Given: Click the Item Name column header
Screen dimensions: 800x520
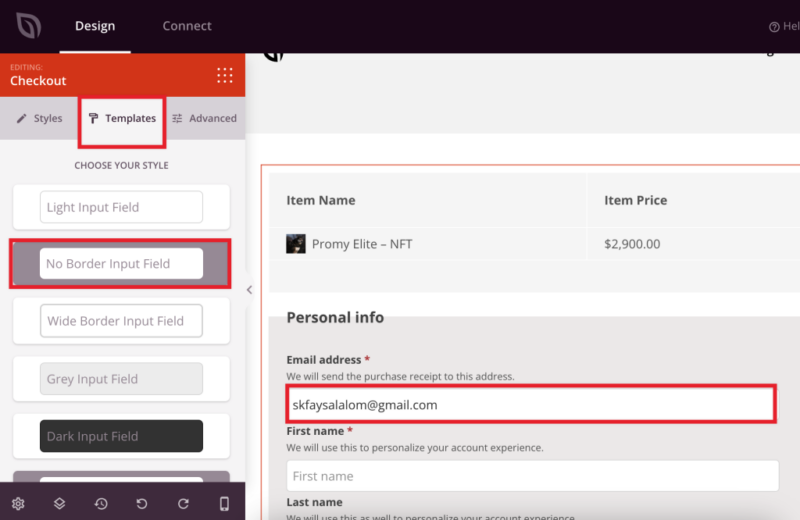Looking at the screenshot, I should (x=321, y=200).
